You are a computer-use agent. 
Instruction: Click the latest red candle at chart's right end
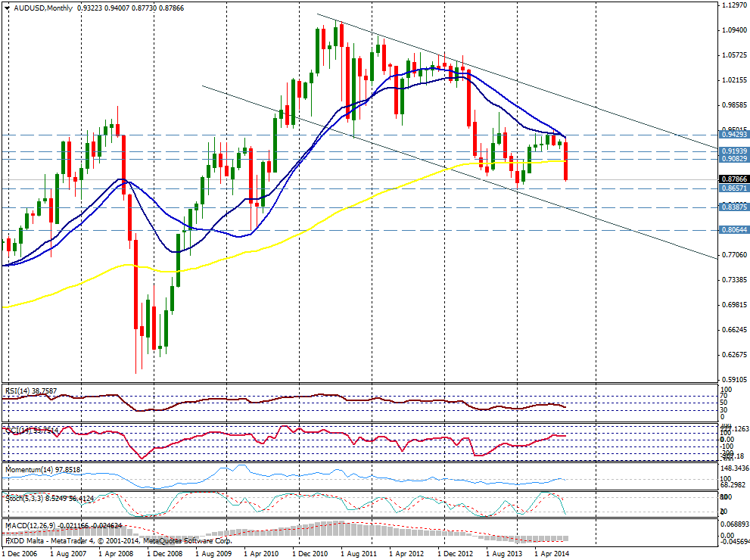566,160
